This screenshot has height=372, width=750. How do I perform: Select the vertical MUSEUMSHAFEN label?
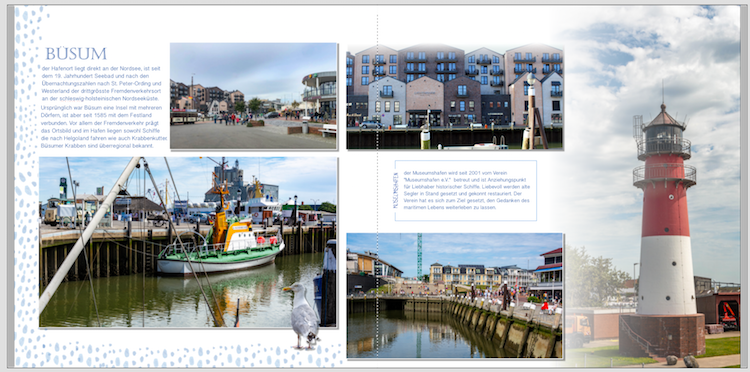coord(396,190)
